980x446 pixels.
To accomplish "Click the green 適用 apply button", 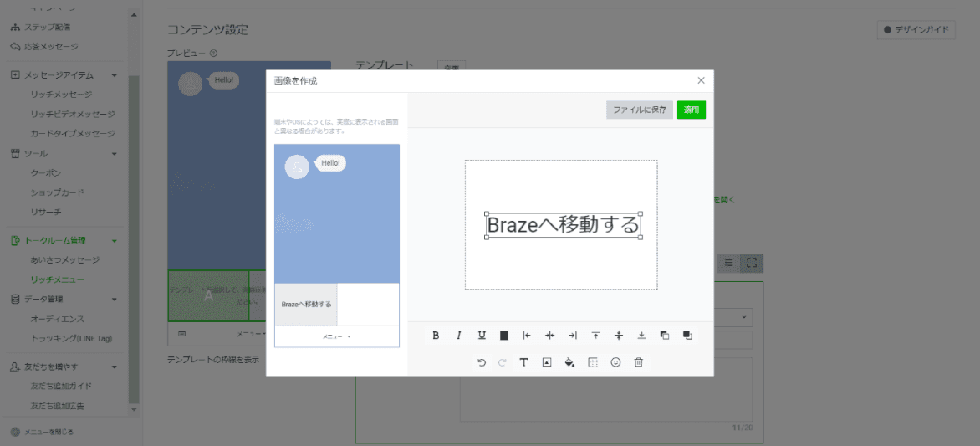I will click(x=691, y=110).
